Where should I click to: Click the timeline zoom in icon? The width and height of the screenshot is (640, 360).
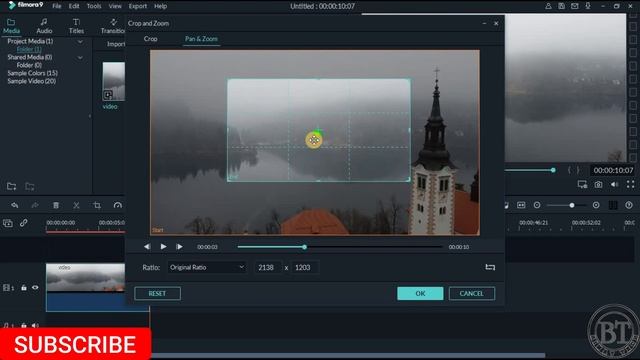coord(596,205)
